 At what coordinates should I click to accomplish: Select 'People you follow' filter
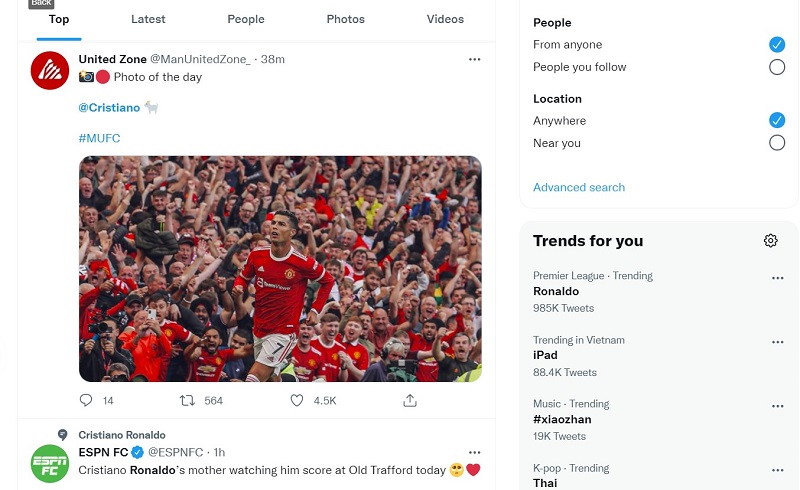[777, 67]
